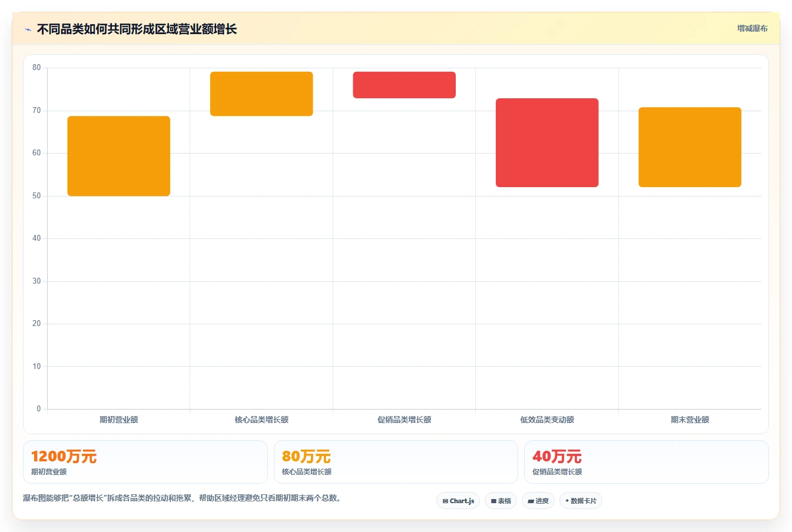Click the 1200万元 期初营业额 data card
This screenshot has width=792, height=532.
tap(145, 462)
